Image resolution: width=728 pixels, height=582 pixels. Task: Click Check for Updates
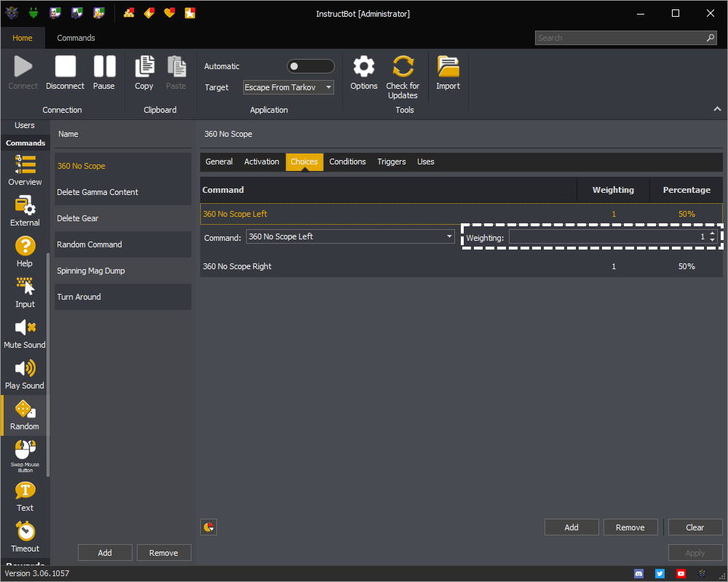point(403,77)
